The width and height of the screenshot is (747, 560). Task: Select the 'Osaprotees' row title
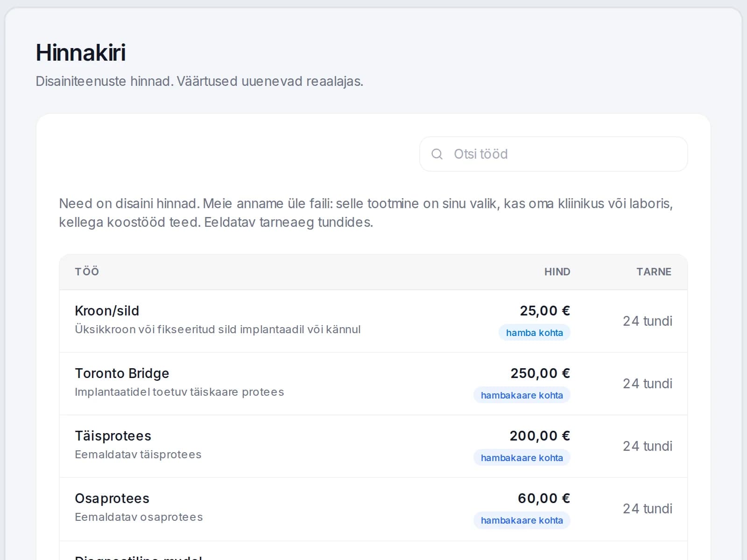(112, 498)
